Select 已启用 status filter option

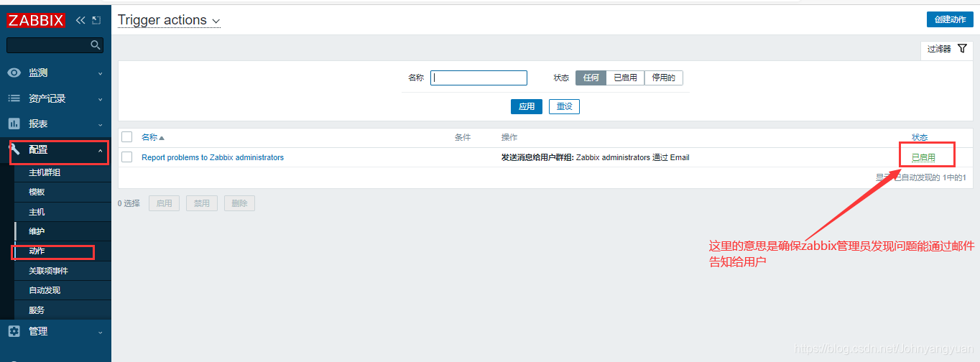pos(625,78)
